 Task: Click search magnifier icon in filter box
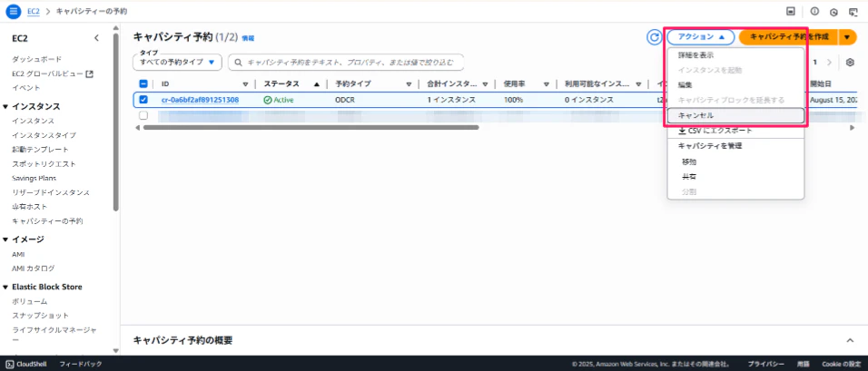[239, 63]
